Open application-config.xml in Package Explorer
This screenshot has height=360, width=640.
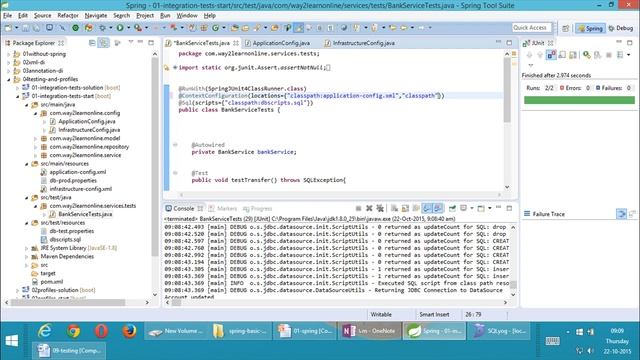coord(78,172)
